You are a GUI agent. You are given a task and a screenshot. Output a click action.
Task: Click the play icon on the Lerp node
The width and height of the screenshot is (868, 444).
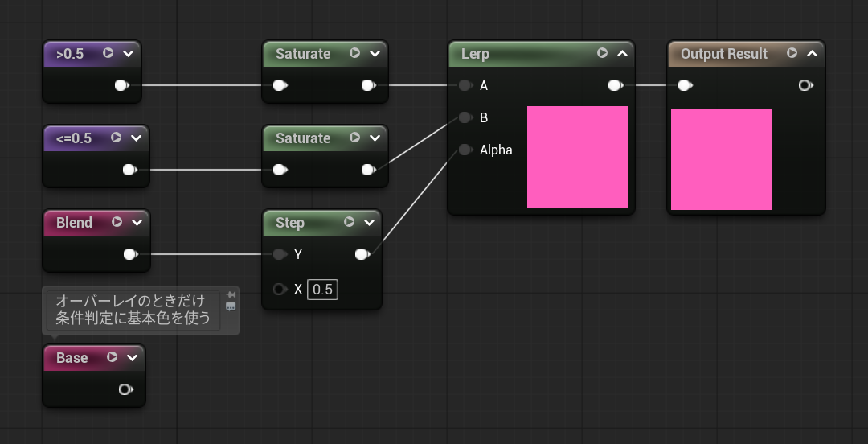pyautogui.click(x=602, y=52)
